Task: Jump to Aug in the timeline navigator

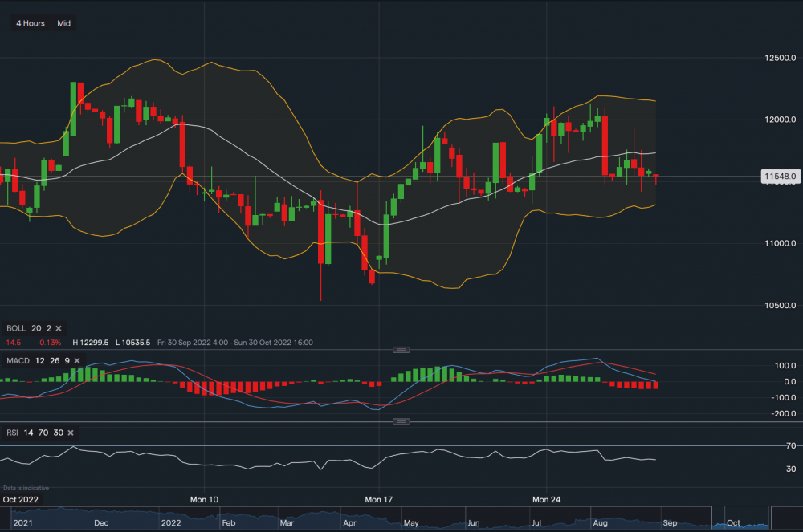Action: (x=600, y=522)
